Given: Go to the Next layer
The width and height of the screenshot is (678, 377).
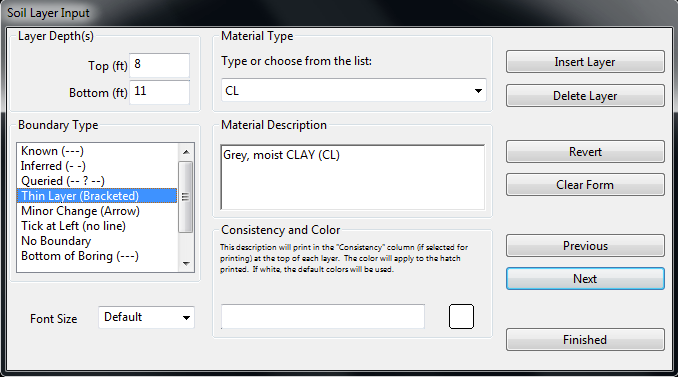Looking at the screenshot, I should point(585,279).
